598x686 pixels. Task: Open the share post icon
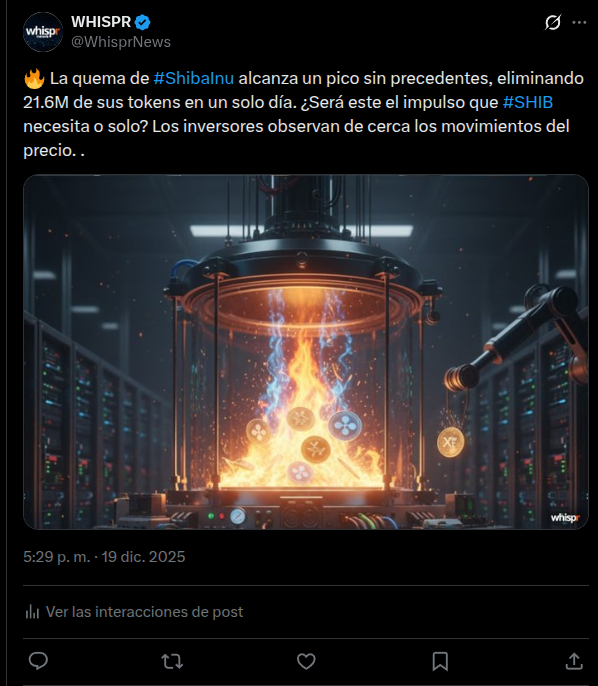574,661
